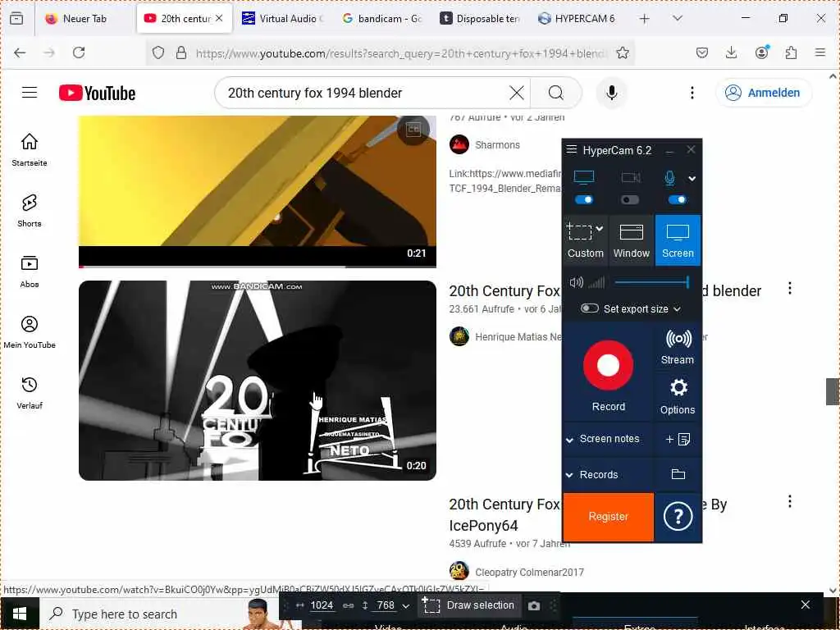Click the Anmelden sign-in button
The width and height of the screenshot is (840, 630).
(x=764, y=93)
